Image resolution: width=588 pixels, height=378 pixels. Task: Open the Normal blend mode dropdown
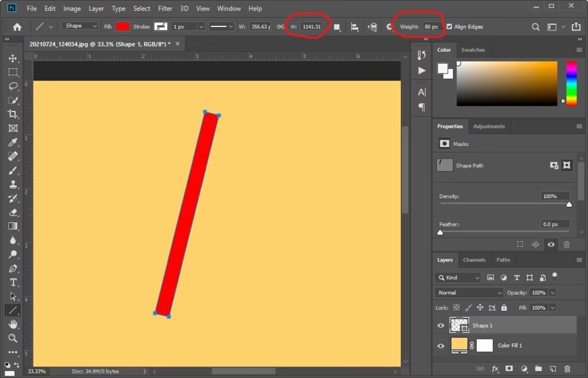click(x=469, y=293)
